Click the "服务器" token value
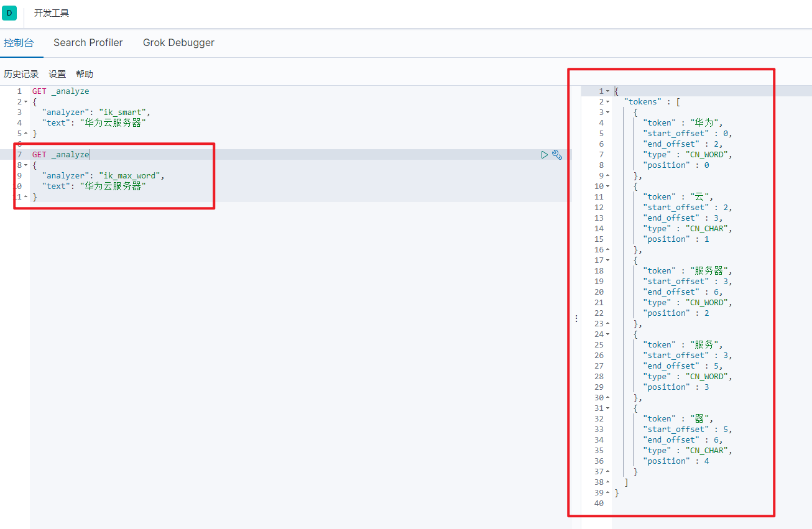 (709, 271)
